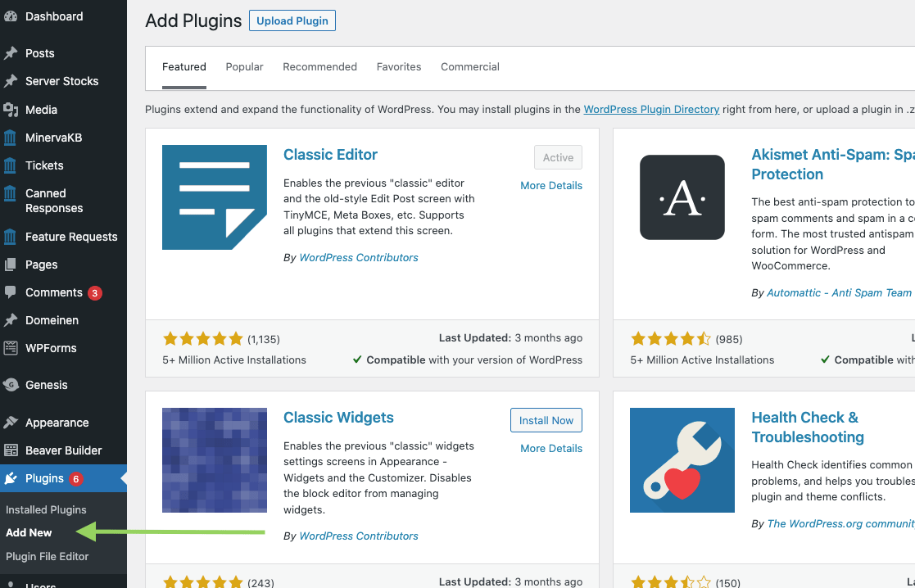Open the Recommended plugins tab

pos(319,67)
